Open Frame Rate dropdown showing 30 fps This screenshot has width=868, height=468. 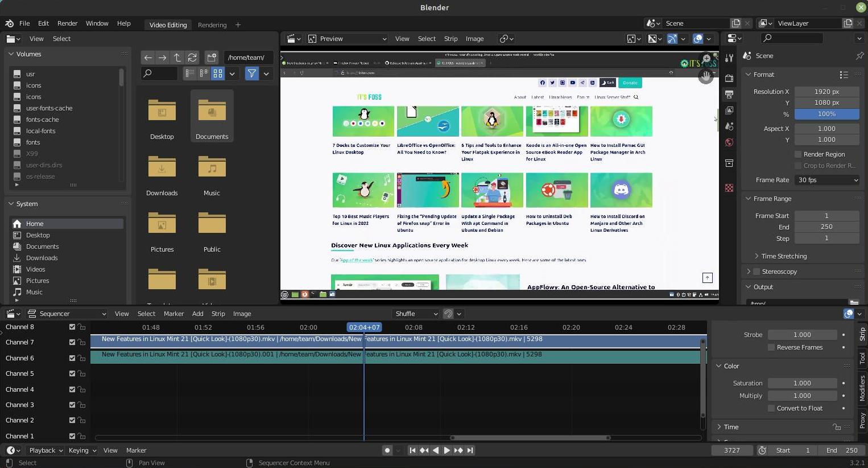(x=827, y=180)
